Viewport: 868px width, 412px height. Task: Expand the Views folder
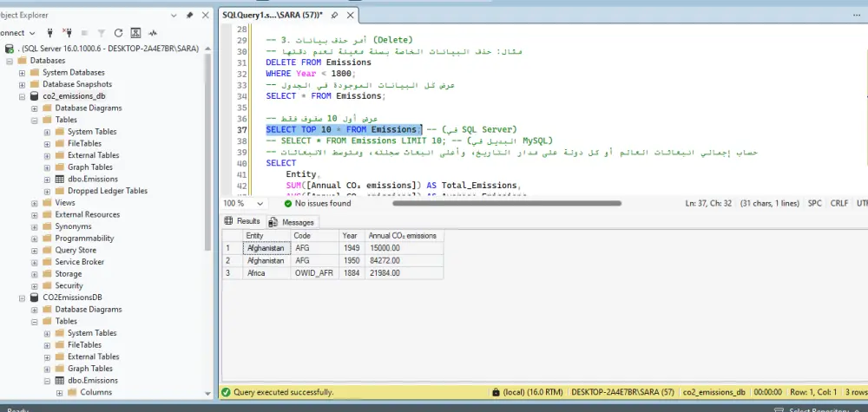pyautogui.click(x=35, y=203)
